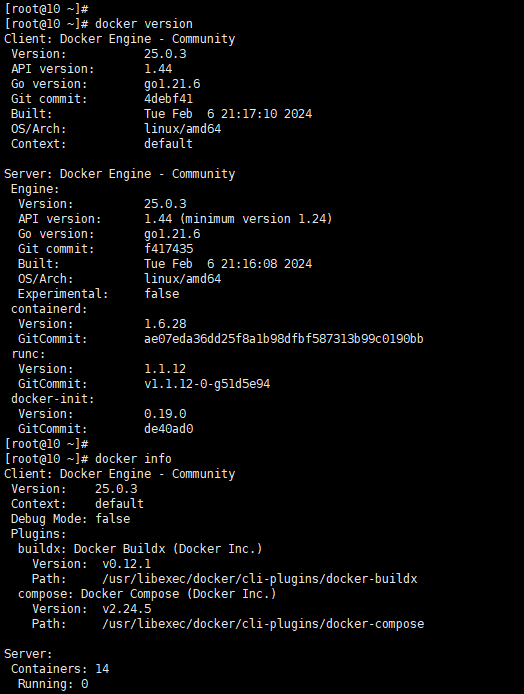Click the compose version v2.24.5
The height and width of the screenshot is (694, 524).
point(127,609)
